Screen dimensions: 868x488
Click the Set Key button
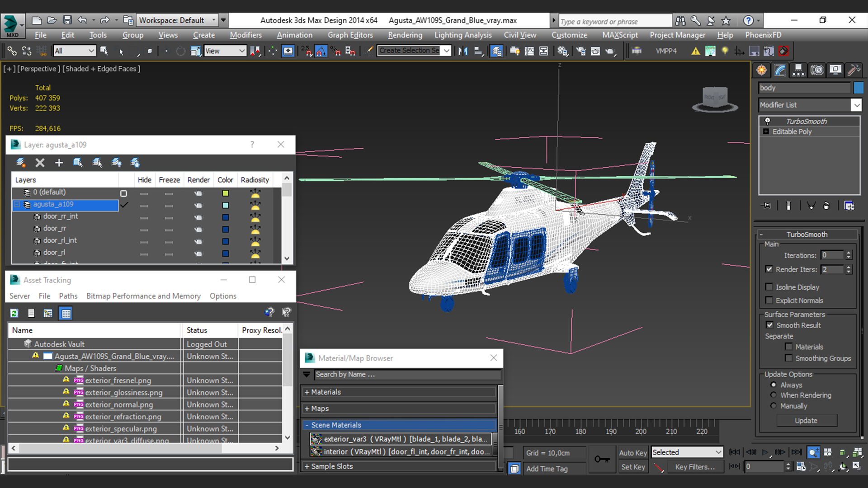632,467
